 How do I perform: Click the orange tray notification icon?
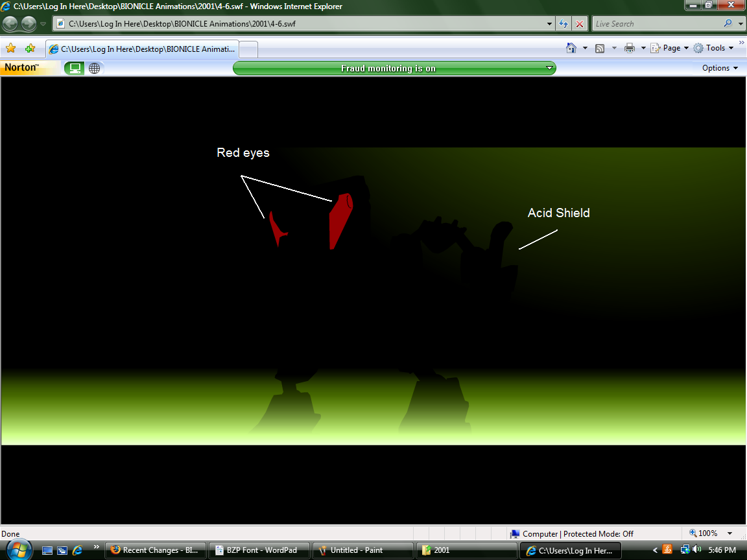pos(667,550)
